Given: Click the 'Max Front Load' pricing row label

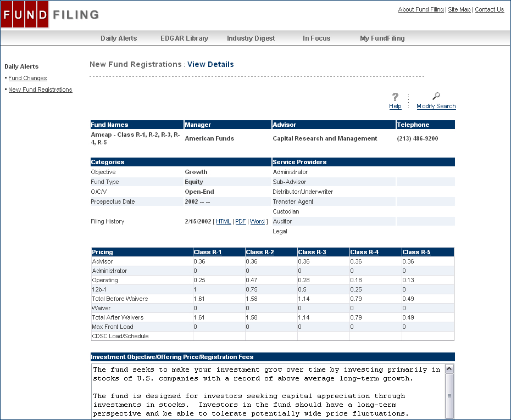Looking at the screenshot, I should click(113, 327).
